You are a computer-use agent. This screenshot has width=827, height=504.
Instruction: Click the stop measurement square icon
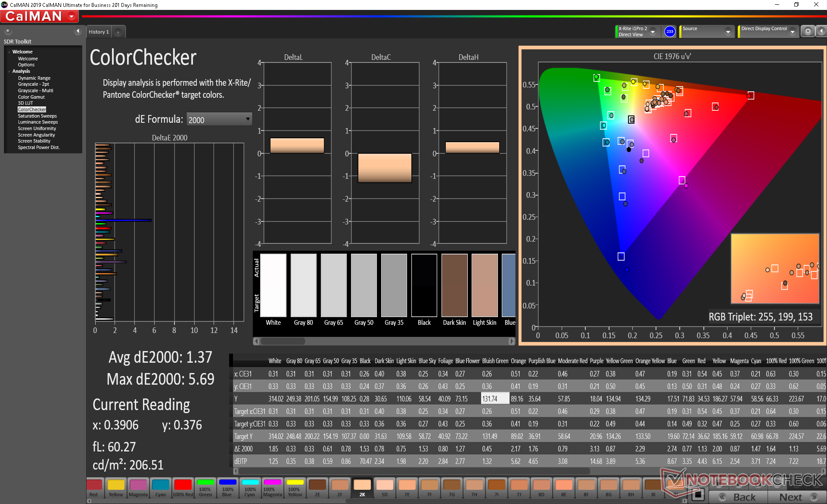click(x=699, y=494)
